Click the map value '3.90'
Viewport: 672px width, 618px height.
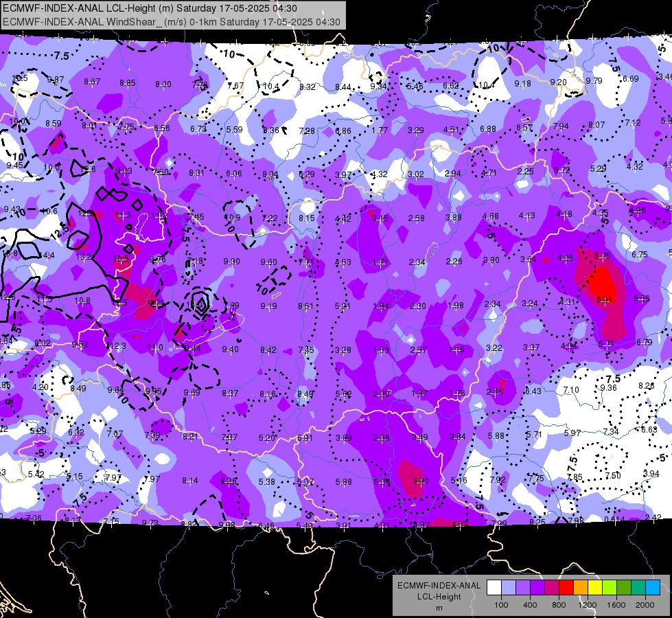coord(420,481)
